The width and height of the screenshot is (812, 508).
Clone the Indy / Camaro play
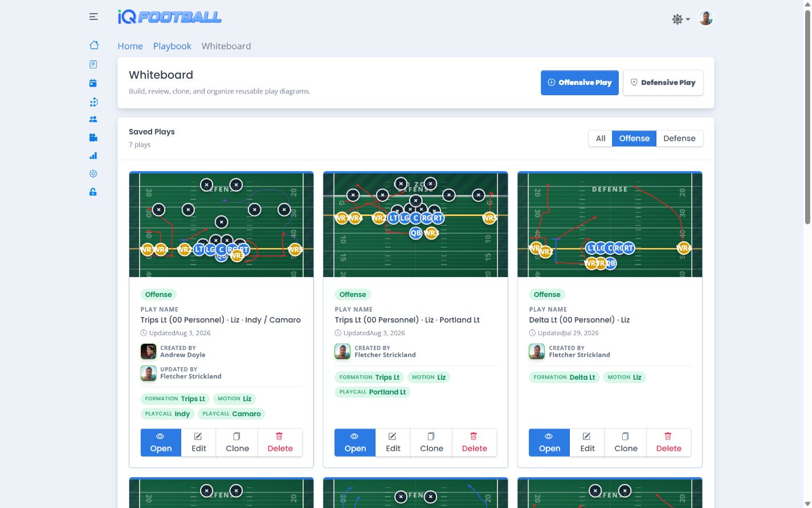[x=237, y=443]
